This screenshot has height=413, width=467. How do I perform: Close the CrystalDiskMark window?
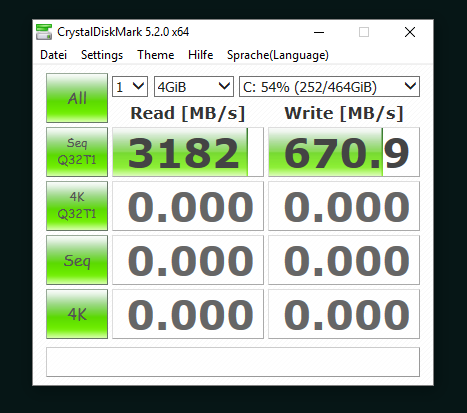[x=410, y=32]
